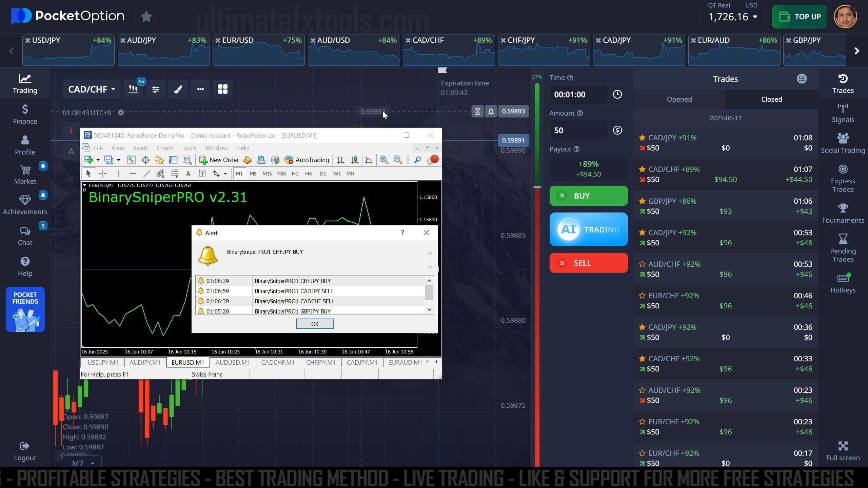Viewport: 868px width, 488px height.
Task: Toggle the favorite star next to PocketOption logo
Action: click(146, 16)
